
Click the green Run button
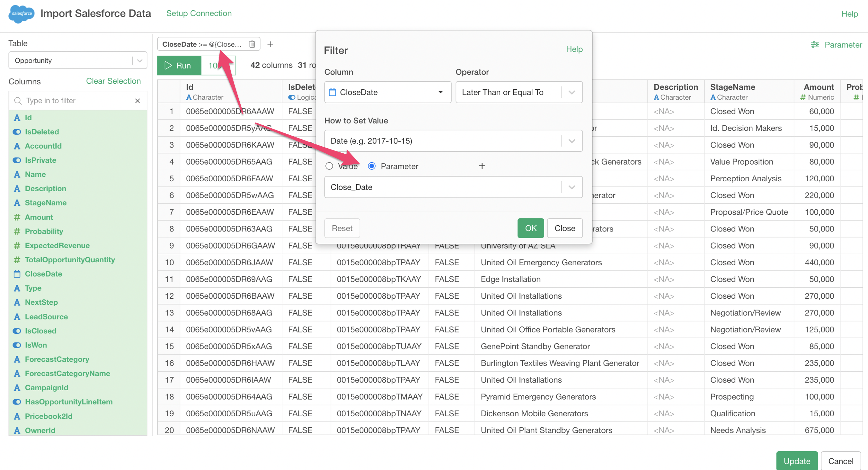179,65
